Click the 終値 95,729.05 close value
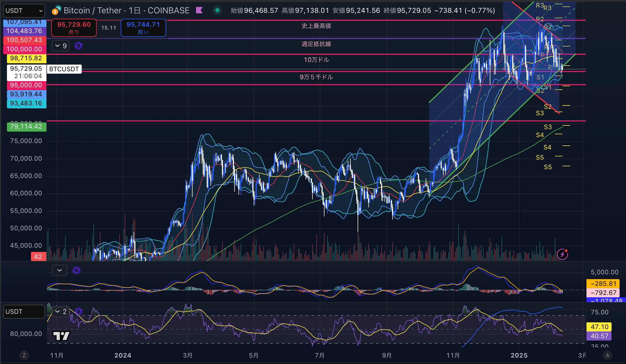The height and width of the screenshot is (364, 626). tap(407, 10)
